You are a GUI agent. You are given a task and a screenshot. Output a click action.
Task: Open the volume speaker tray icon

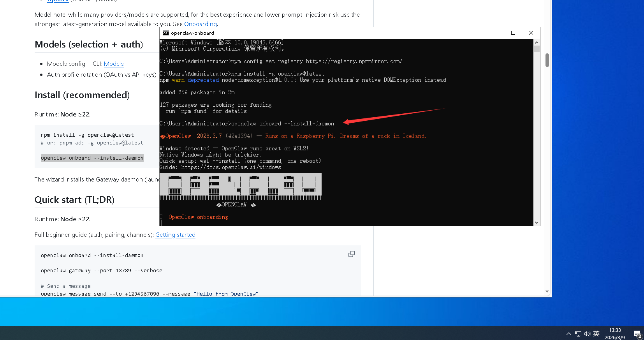click(587, 334)
